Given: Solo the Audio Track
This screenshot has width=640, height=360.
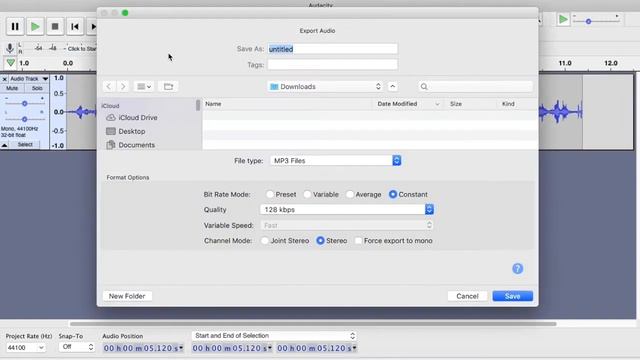Looking at the screenshot, I should (37, 88).
